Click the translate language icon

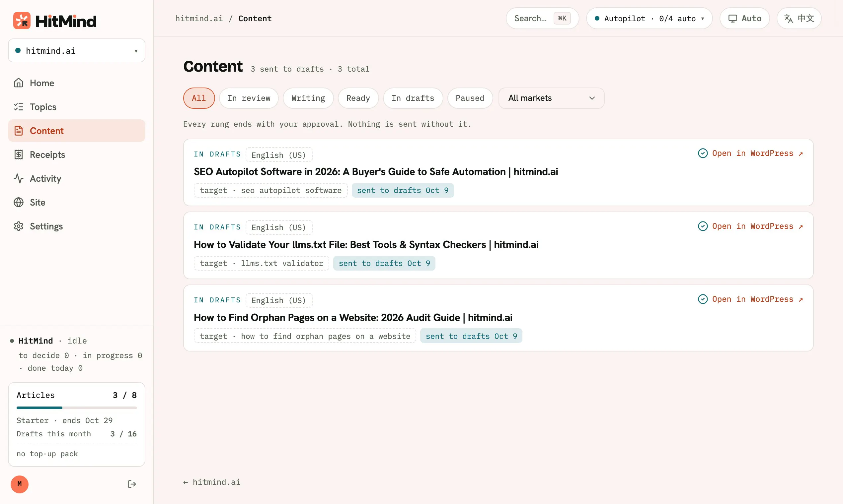pos(788,18)
